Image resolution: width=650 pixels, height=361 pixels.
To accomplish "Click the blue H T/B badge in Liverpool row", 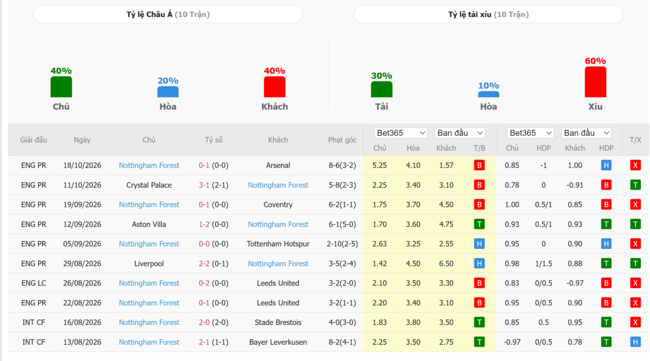I will click(x=479, y=264).
